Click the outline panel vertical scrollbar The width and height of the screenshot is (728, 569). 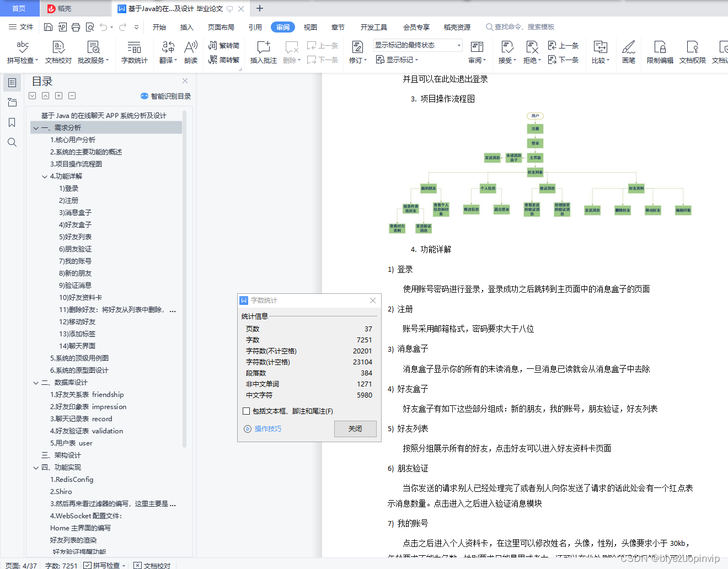click(x=185, y=278)
